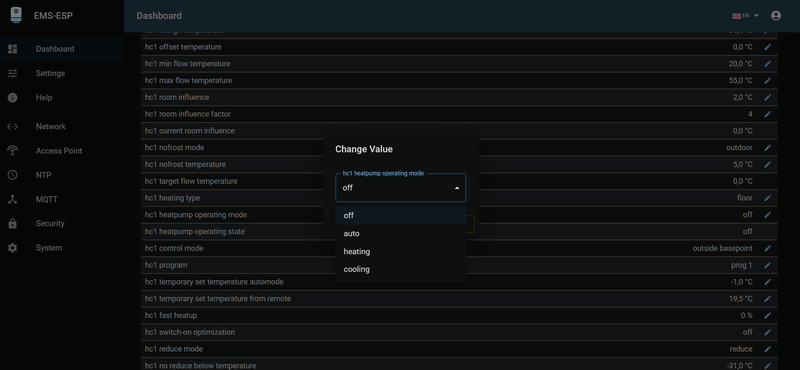Click the 'hc1 current room influence' row label

[190, 131]
